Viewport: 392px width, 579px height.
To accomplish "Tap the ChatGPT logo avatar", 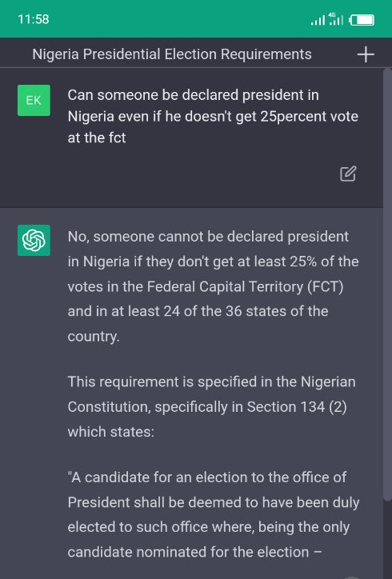I will [x=34, y=240].
